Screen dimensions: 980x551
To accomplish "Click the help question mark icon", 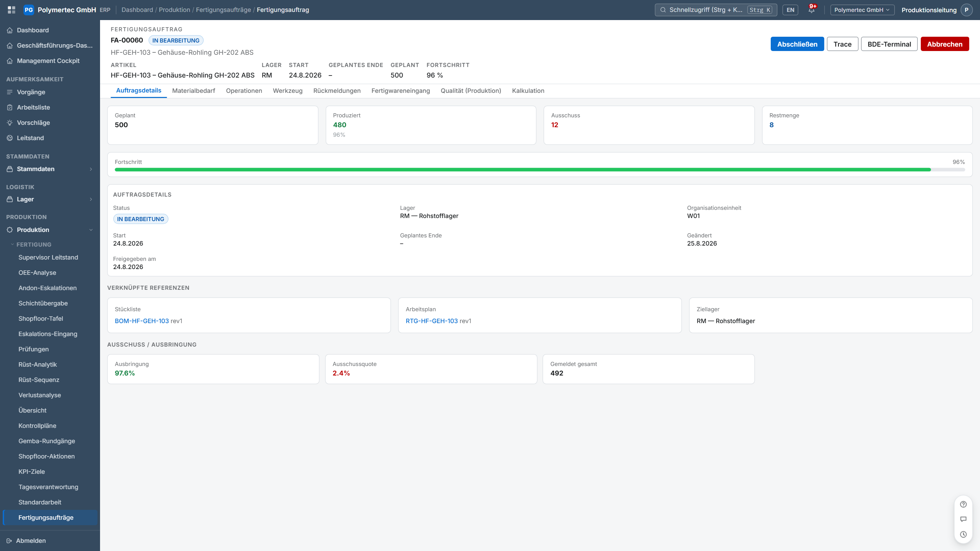I will tap(963, 504).
